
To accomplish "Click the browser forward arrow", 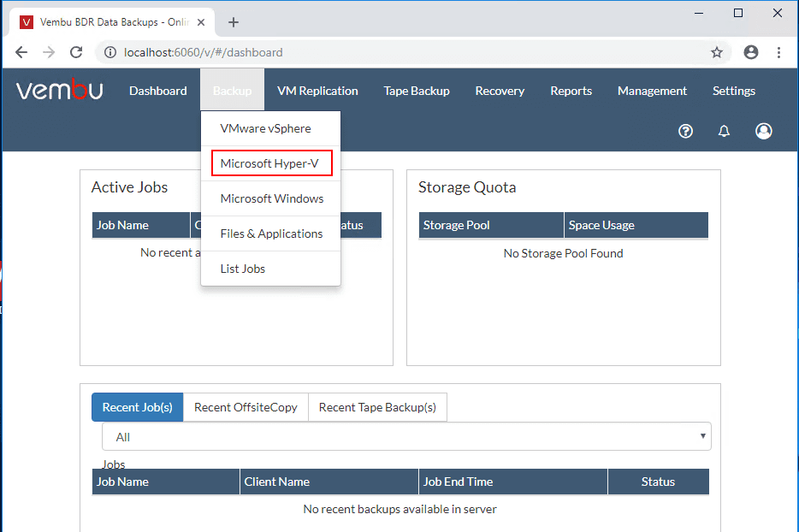I will (49, 52).
